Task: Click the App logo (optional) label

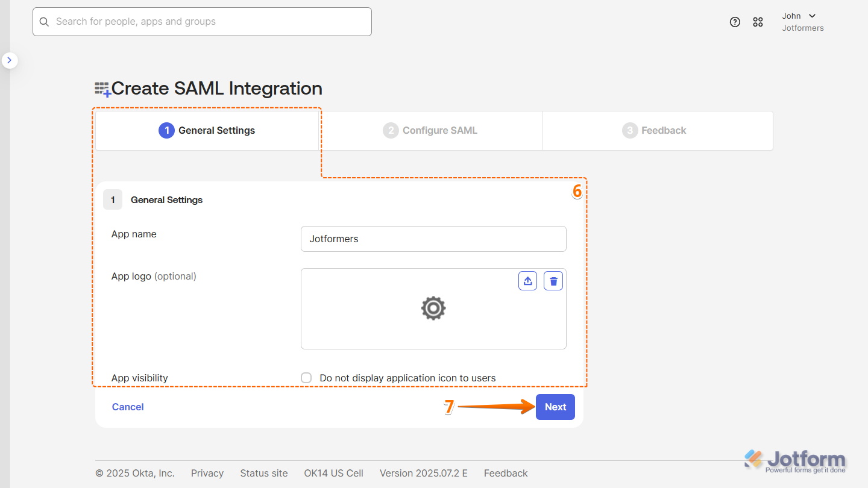Action: pos(154,276)
